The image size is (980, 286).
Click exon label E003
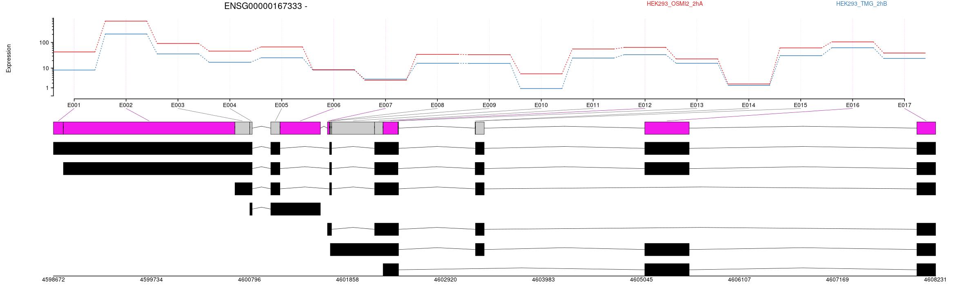click(x=178, y=105)
